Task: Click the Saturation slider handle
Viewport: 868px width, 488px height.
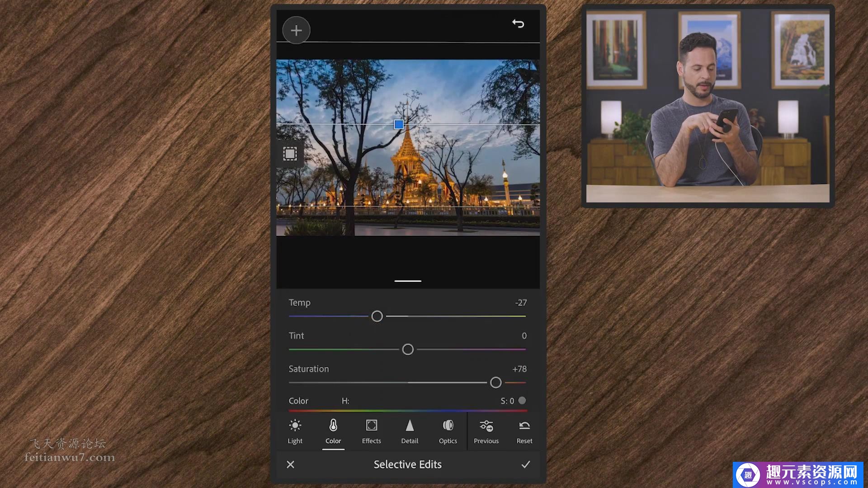Action: coord(496,383)
